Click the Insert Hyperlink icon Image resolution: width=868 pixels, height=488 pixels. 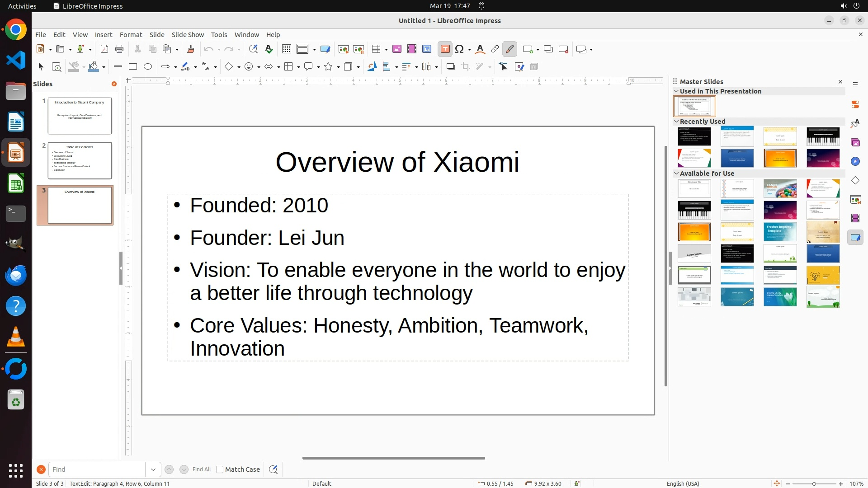click(x=495, y=49)
